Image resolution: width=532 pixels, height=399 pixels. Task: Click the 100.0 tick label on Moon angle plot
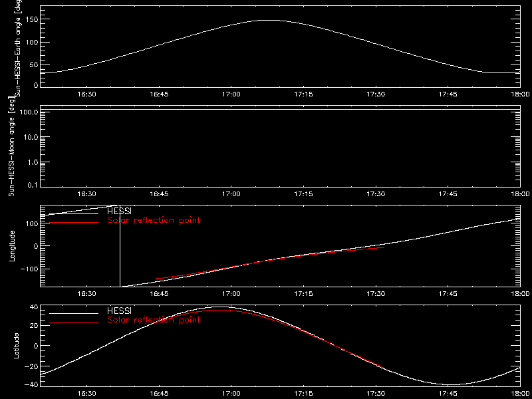pos(28,112)
